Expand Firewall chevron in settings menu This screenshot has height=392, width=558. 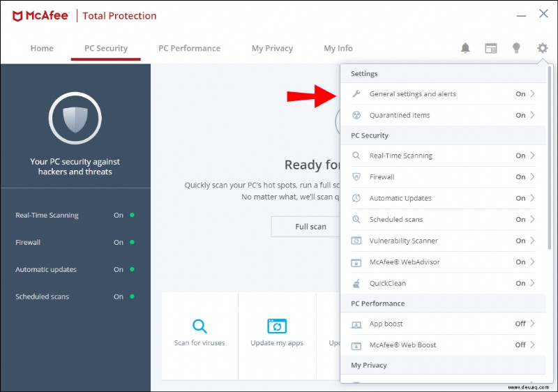pos(532,176)
